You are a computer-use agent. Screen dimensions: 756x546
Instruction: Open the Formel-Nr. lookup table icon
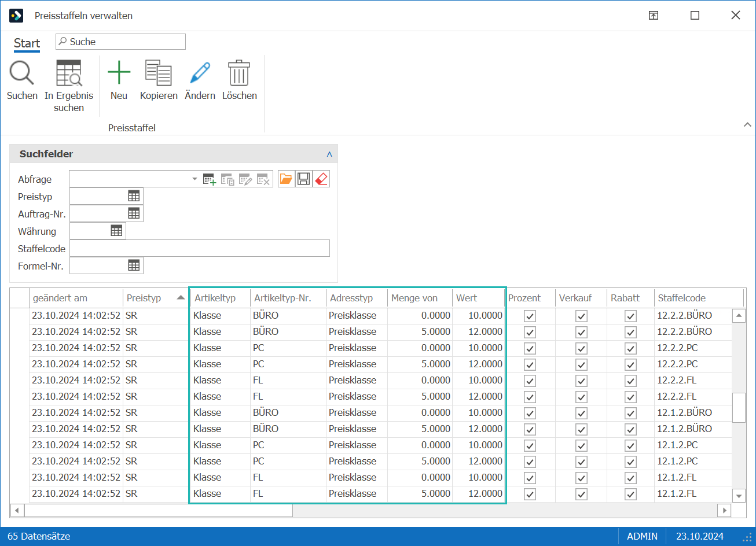pos(134,265)
